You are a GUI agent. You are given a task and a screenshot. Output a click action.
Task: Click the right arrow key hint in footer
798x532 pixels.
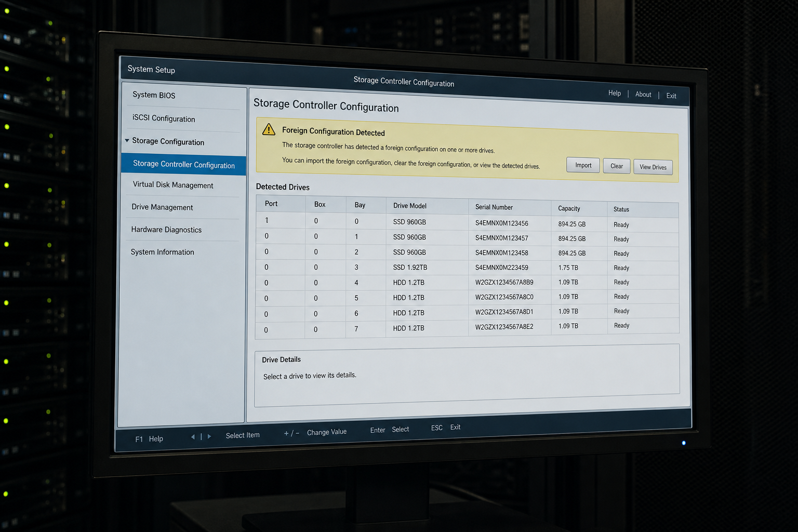(x=209, y=436)
